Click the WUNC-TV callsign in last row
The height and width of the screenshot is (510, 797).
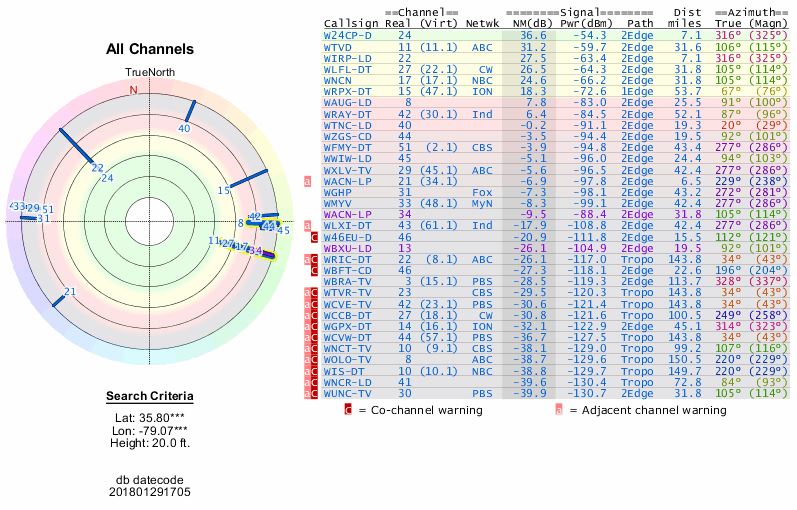point(347,393)
